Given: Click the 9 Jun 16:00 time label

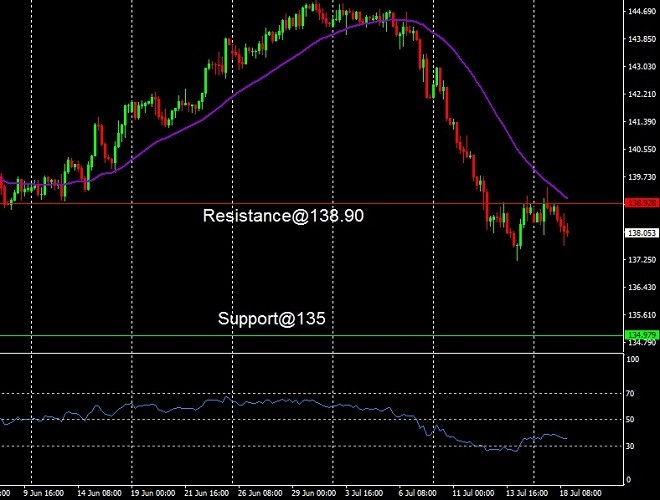Looking at the screenshot, I should (x=44, y=493).
